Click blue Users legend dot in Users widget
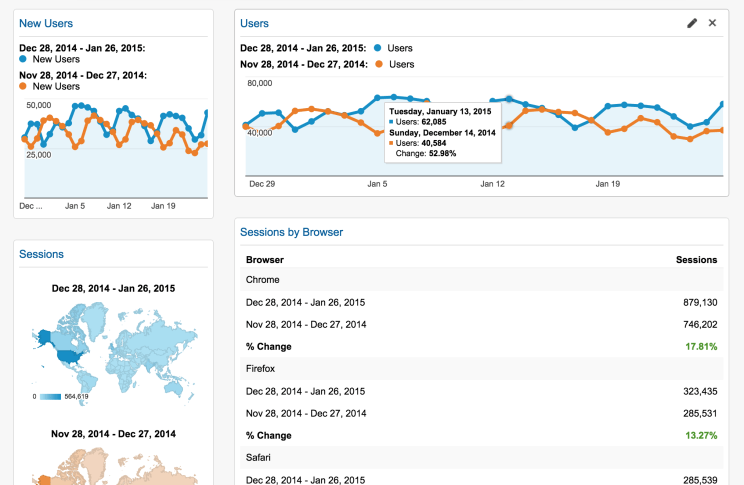Screen dimensions: 744x485 (378, 48)
